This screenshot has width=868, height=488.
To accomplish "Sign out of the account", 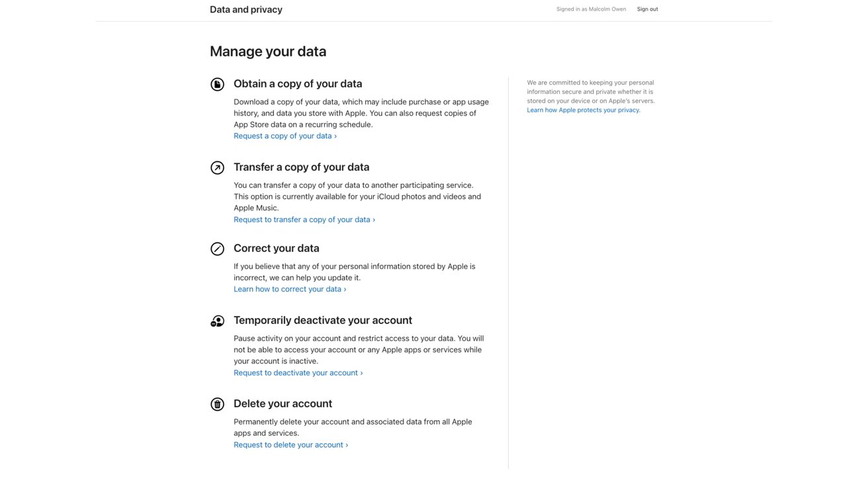I will pos(647,9).
